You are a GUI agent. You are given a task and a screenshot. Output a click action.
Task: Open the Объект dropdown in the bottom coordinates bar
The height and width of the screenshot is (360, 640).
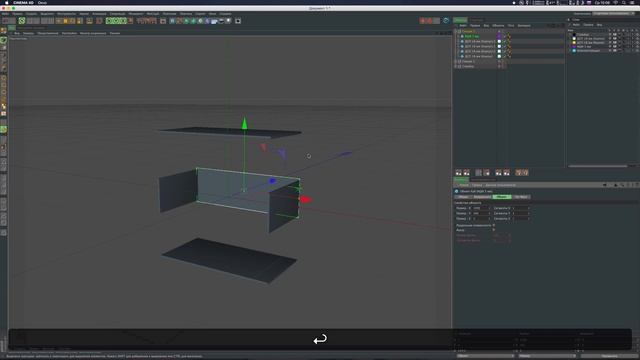[x=485, y=356]
